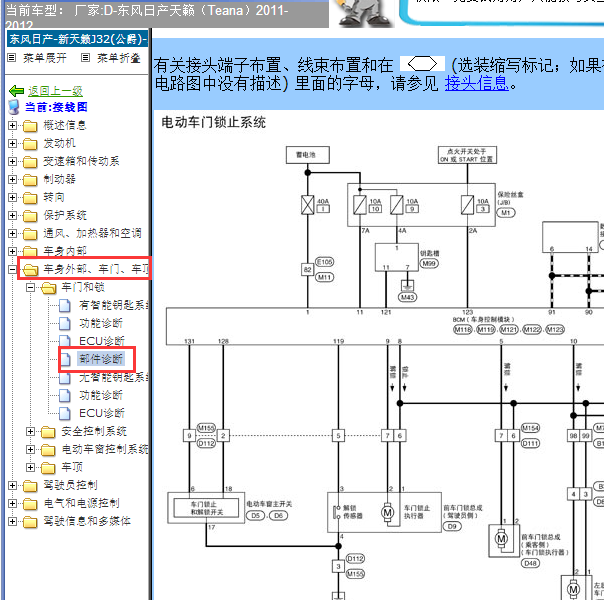The image size is (604, 600).
Task: Expand the 通风、加热器和空调 tree node
Action: pos(12,233)
